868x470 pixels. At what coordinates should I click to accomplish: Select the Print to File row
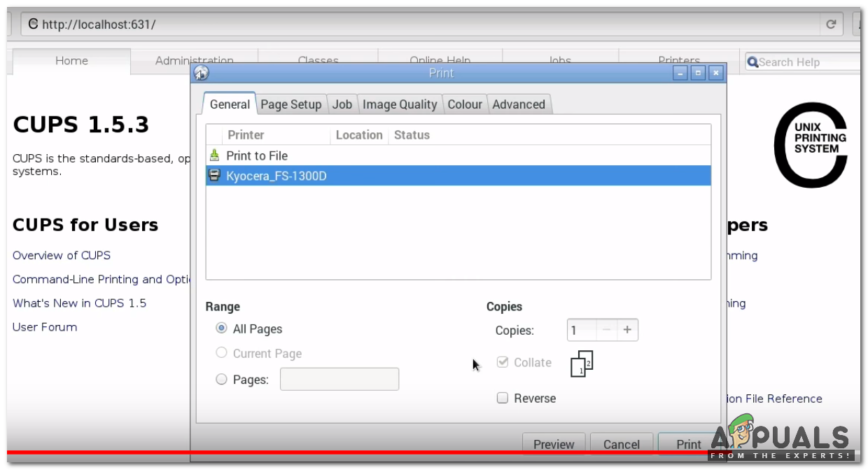(458, 155)
